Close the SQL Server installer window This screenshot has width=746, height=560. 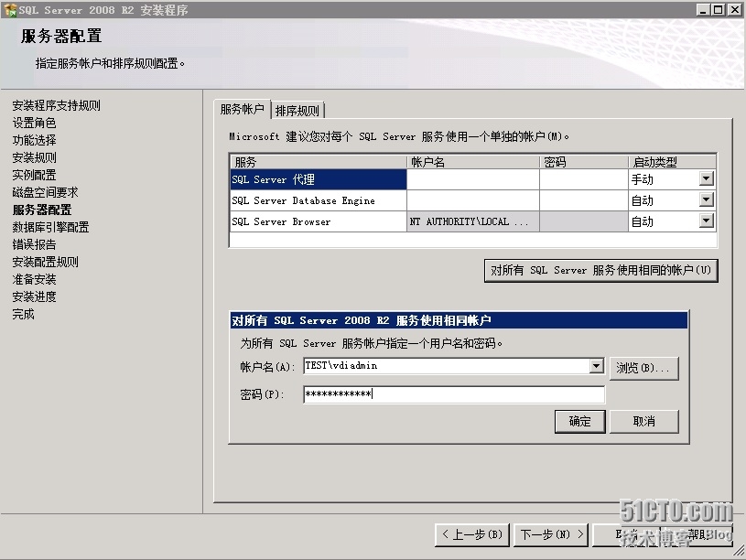pos(735,9)
